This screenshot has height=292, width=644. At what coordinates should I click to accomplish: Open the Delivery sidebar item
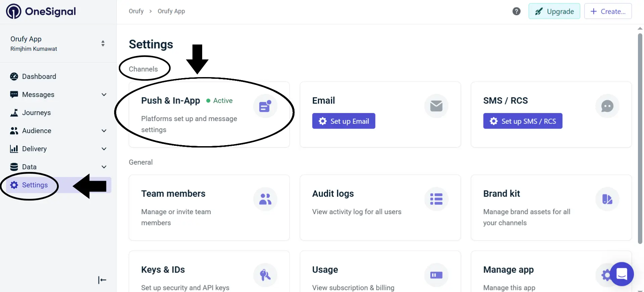tap(58, 149)
